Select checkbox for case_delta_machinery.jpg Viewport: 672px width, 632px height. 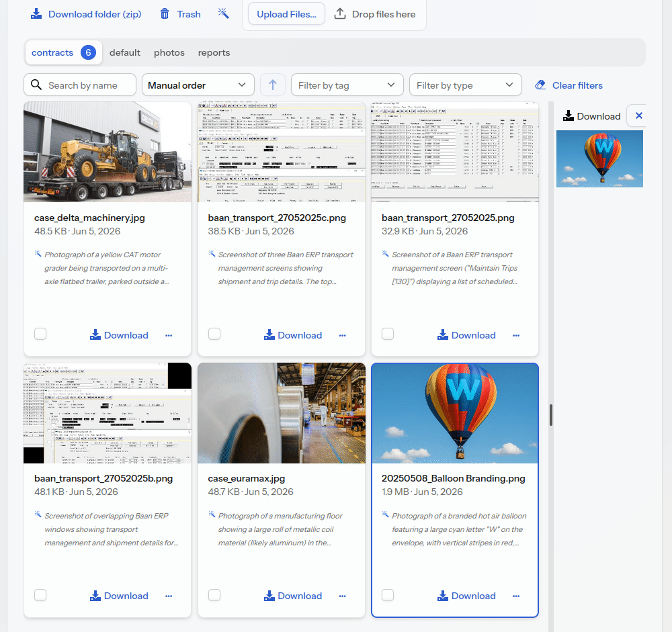point(40,334)
